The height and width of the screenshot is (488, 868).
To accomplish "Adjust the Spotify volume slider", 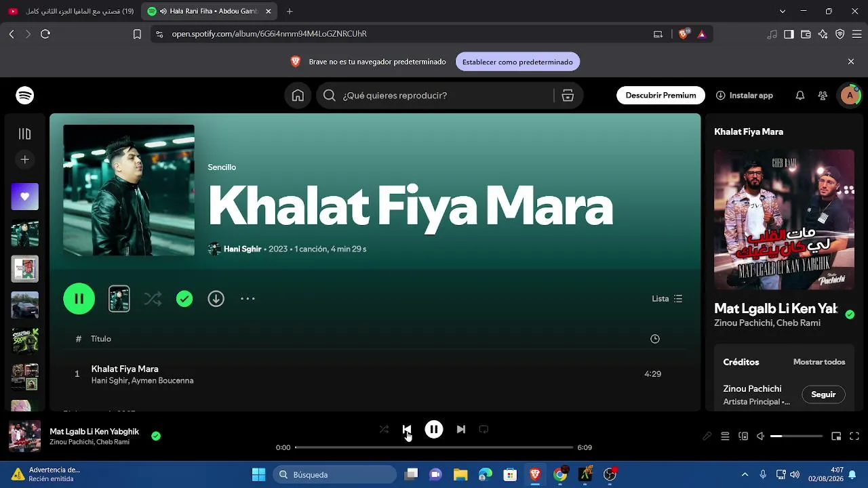I will click(796, 436).
